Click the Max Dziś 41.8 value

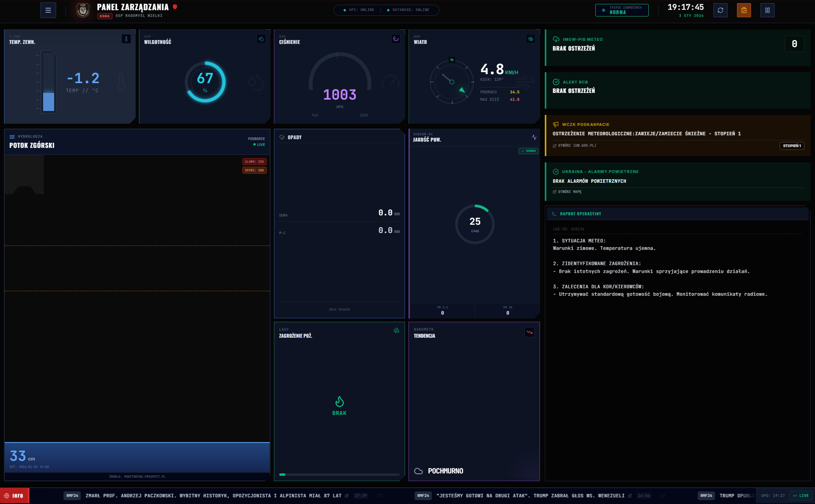[515, 100]
